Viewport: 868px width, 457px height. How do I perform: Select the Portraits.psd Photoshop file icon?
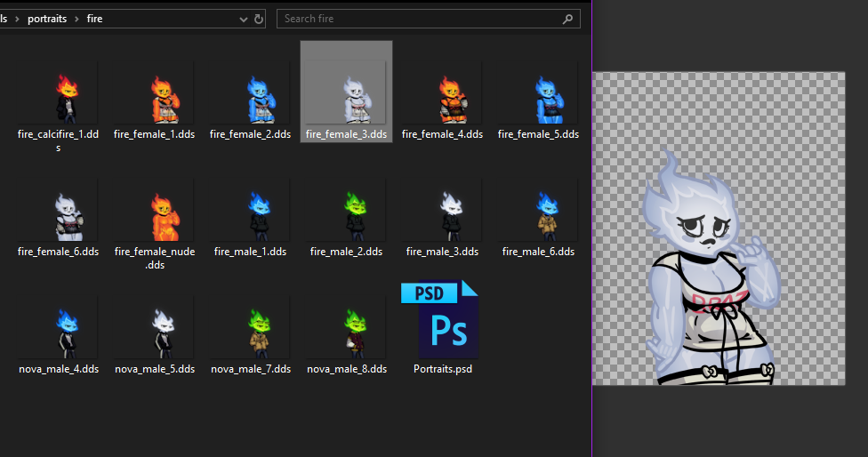pyautogui.click(x=439, y=319)
